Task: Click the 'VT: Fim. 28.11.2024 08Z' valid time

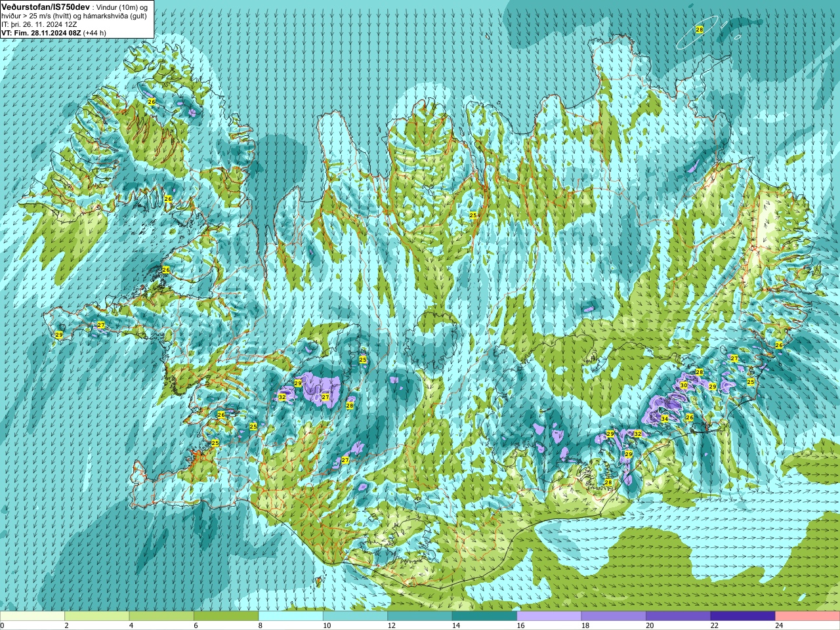Action: 41,32
